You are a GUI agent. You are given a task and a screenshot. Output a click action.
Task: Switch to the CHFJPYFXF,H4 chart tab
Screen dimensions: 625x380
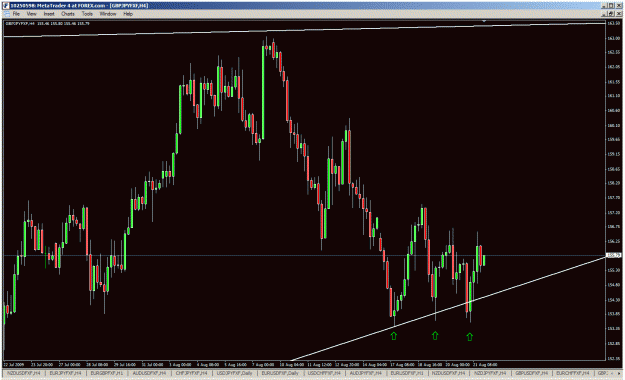(191, 373)
